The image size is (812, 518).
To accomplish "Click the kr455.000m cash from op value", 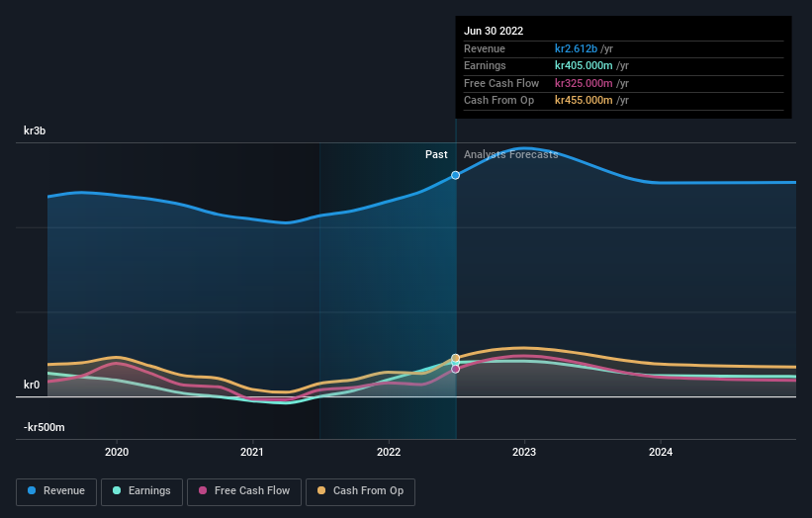I will pyautogui.click(x=584, y=101).
